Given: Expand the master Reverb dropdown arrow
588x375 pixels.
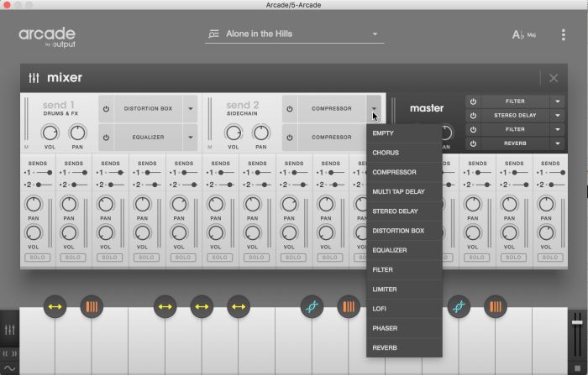Looking at the screenshot, I should [558, 143].
